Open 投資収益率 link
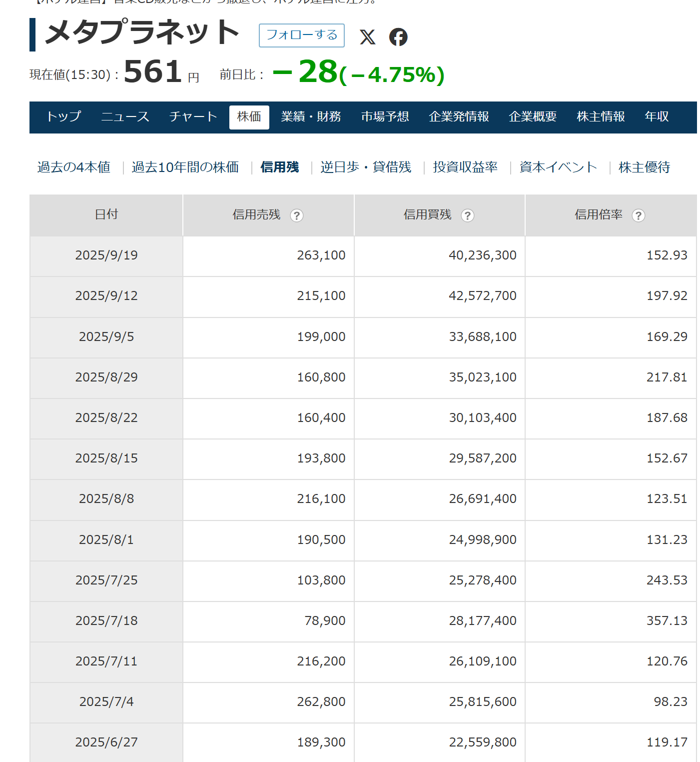 coord(465,167)
